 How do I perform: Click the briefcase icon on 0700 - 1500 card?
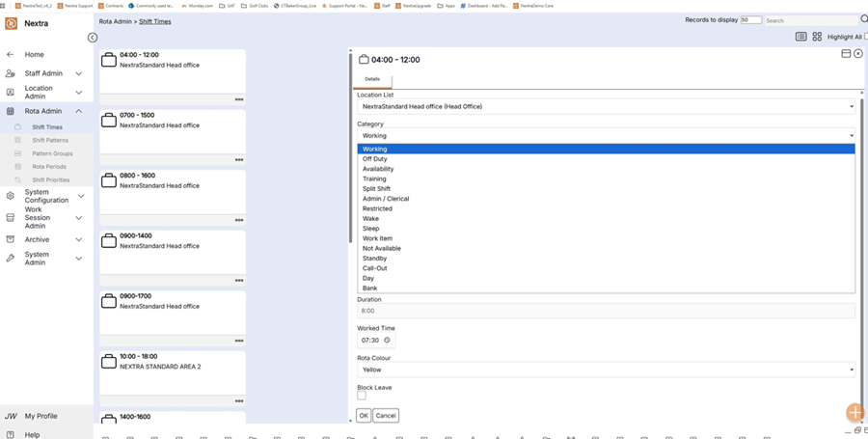pyautogui.click(x=109, y=121)
